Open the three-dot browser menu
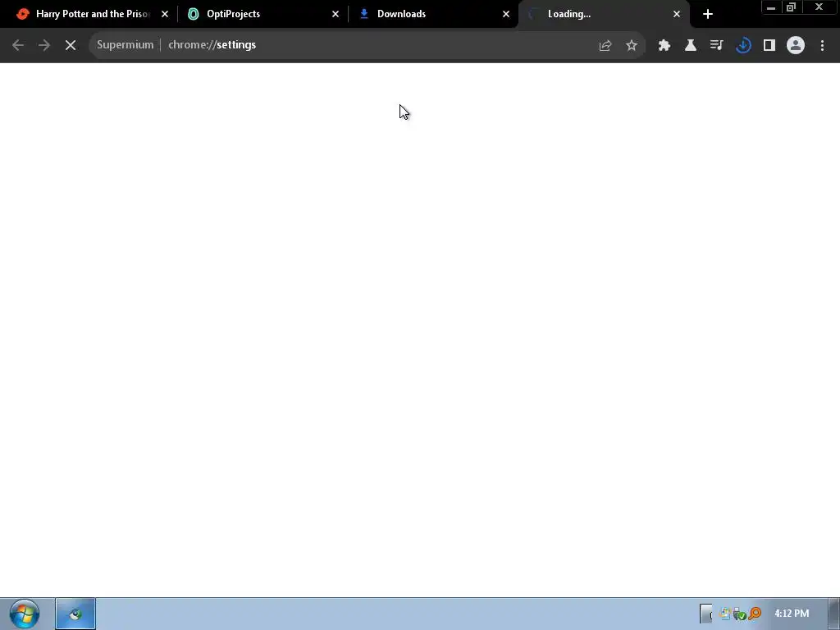840x630 pixels. 822,46
